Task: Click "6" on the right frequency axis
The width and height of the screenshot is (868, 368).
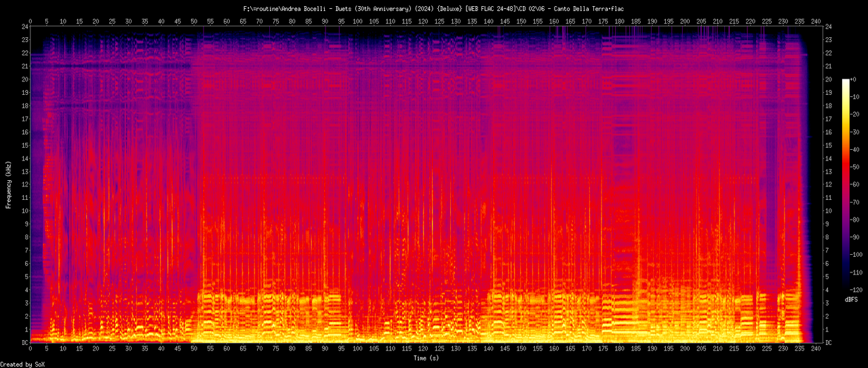Action: point(827,264)
